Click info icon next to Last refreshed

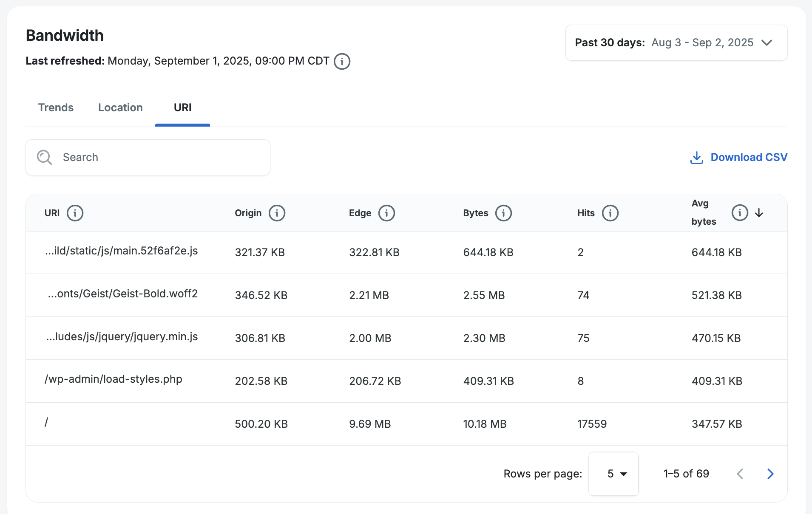pos(342,61)
